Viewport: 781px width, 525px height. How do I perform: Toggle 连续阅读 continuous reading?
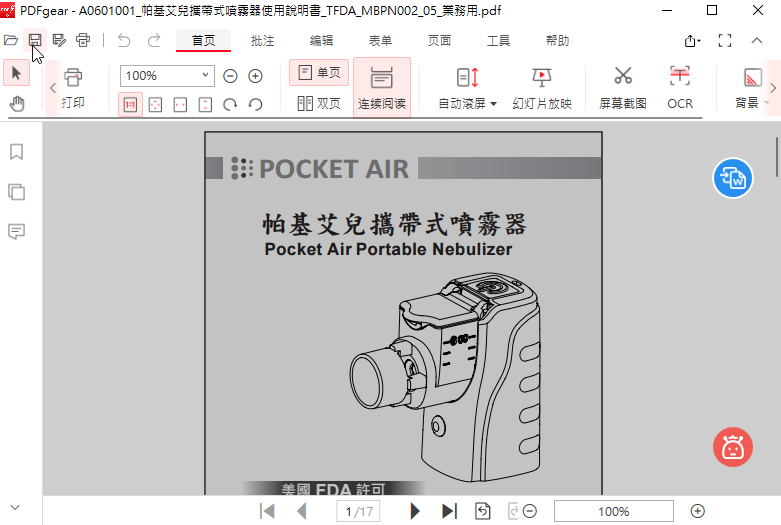click(382, 88)
